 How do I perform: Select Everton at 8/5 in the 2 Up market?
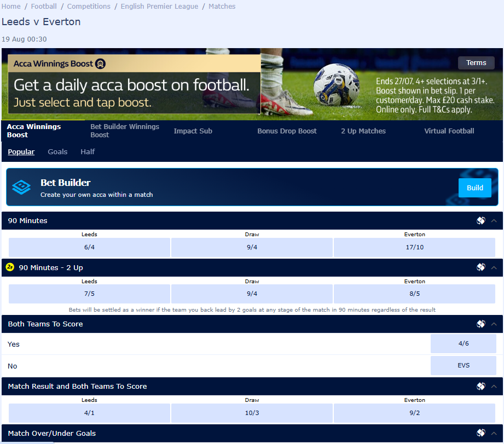(x=414, y=294)
